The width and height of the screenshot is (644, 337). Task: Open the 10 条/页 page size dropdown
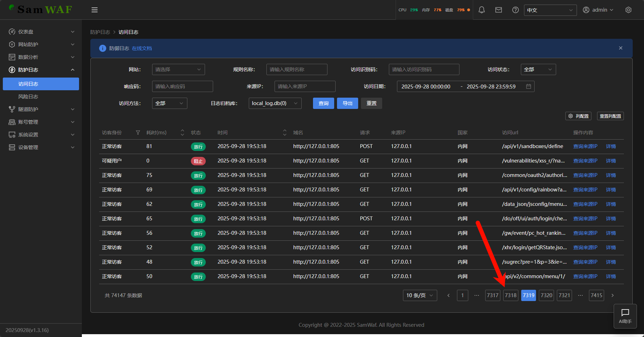click(420, 295)
